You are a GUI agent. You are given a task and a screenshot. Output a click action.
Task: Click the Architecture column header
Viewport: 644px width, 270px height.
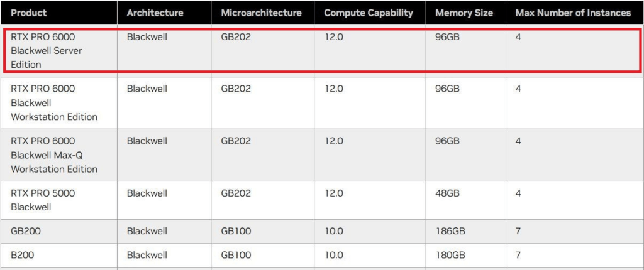pyautogui.click(x=155, y=13)
